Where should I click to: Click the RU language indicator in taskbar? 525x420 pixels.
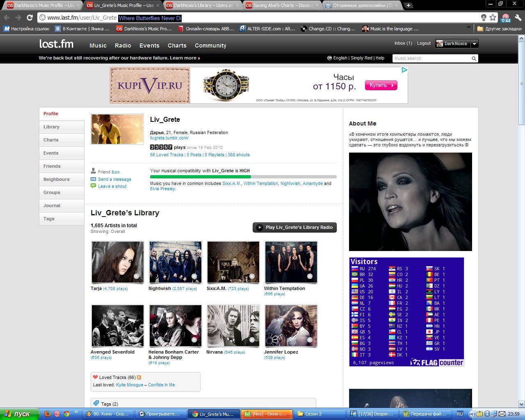point(460,414)
